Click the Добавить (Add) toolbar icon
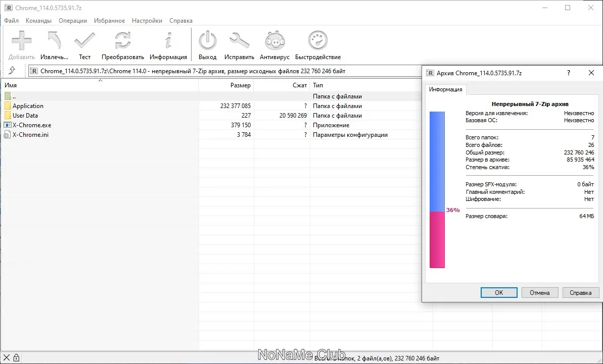The height and width of the screenshot is (364, 603). [21, 40]
